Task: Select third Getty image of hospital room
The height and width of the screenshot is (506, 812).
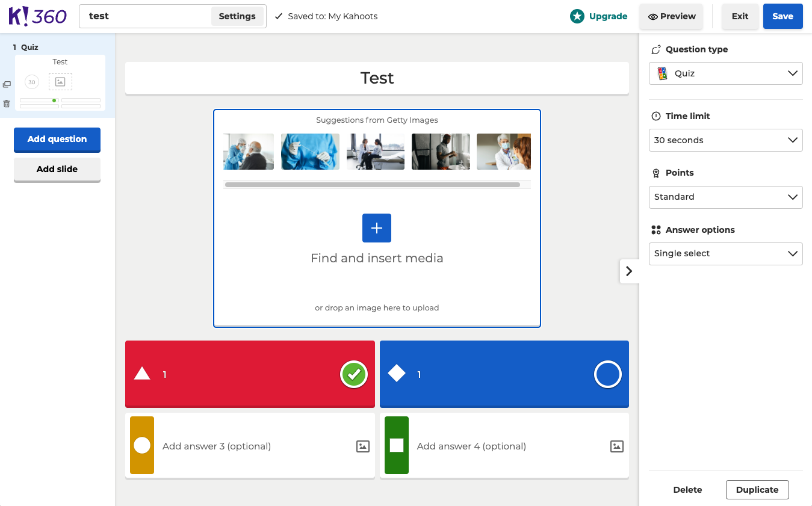Action: coord(376,152)
